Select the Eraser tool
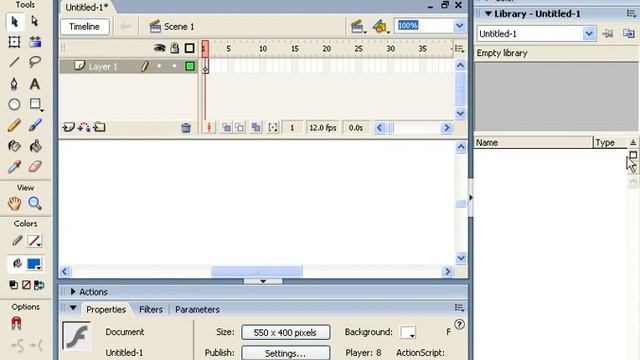 (35, 167)
